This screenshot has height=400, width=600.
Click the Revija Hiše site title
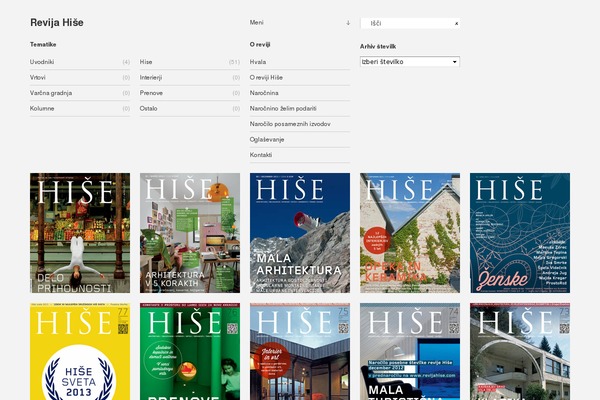pos(57,23)
